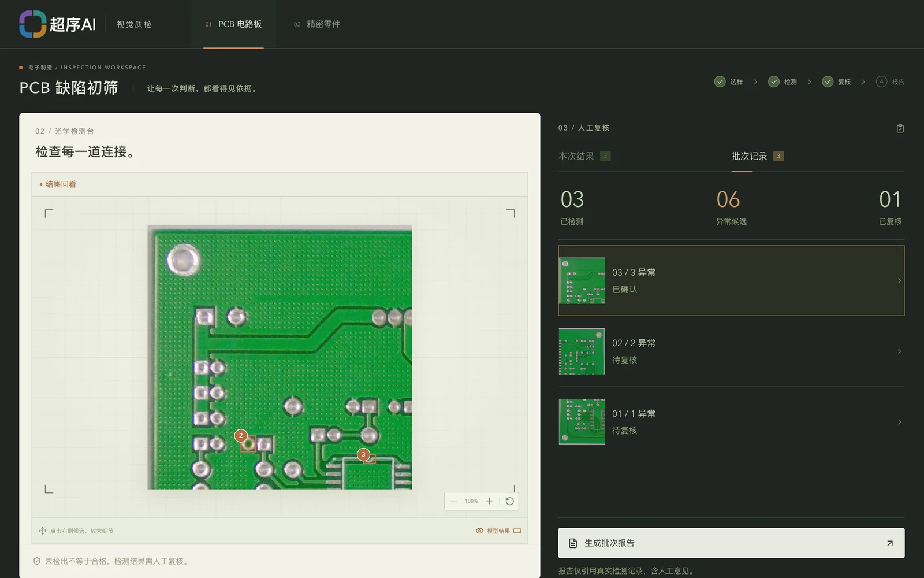
Task: Open thumbnail of record 03 / 3 异常
Action: (x=582, y=281)
